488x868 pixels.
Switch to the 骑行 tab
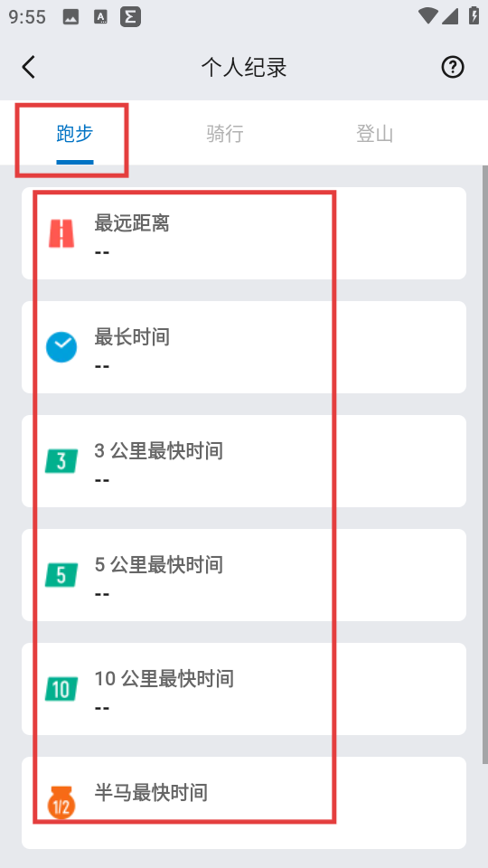click(225, 134)
